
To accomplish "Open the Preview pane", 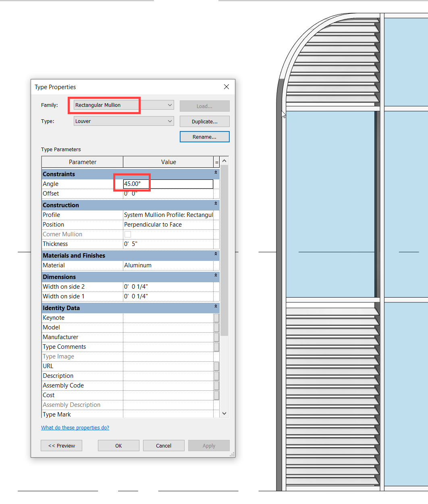I will [x=61, y=446].
